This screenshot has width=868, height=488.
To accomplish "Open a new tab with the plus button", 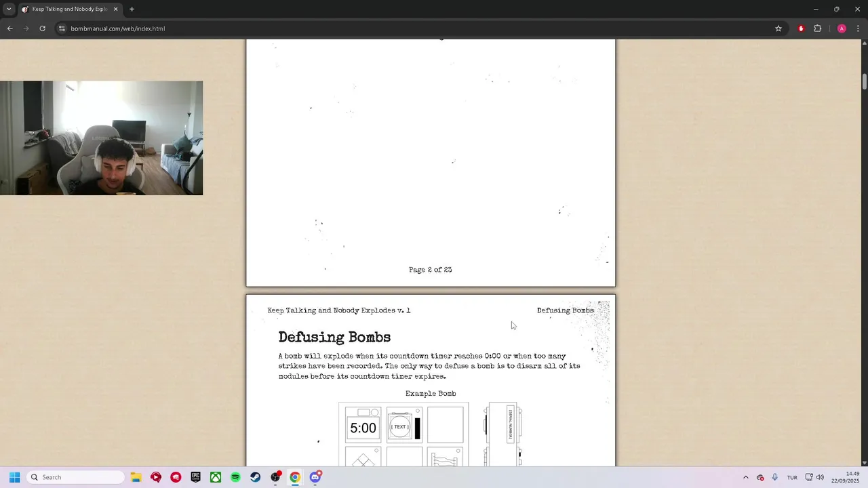I will (132, 9).
